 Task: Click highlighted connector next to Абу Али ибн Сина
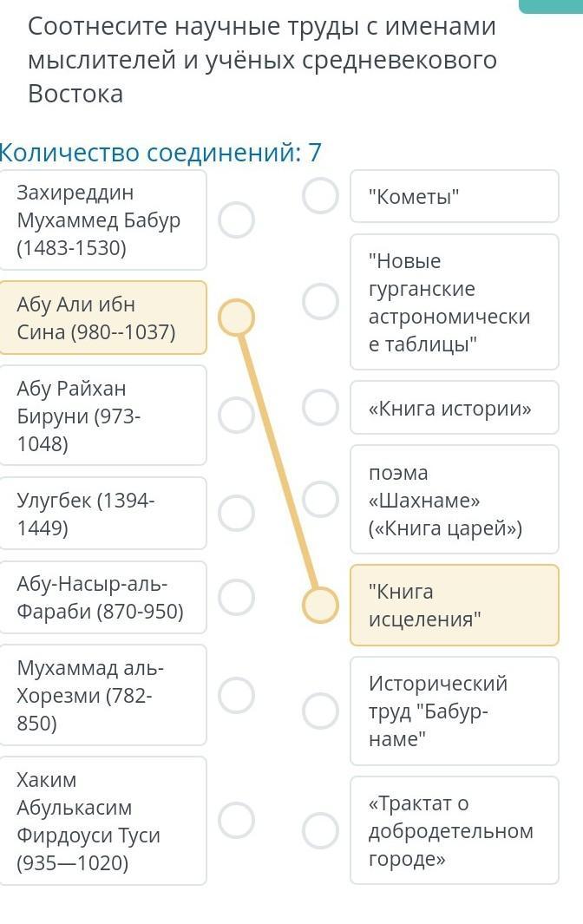(x=236, y=317)
